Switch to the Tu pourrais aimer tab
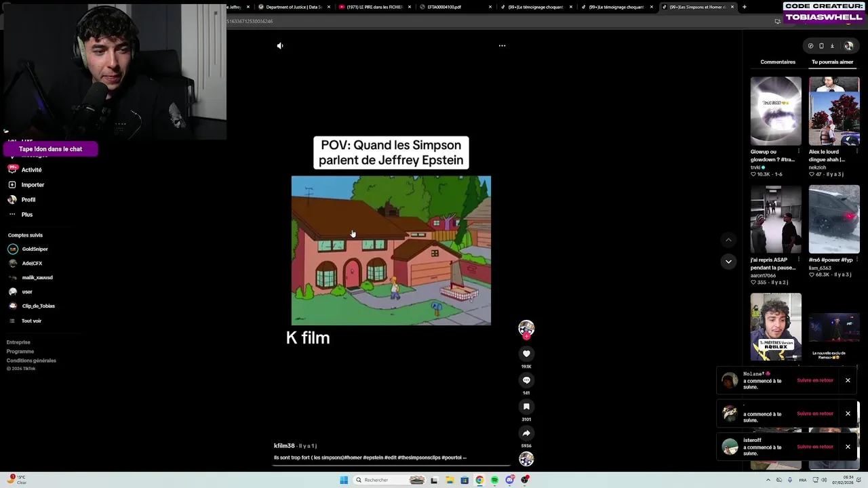 pyautogui.click(x=833, y=62)
